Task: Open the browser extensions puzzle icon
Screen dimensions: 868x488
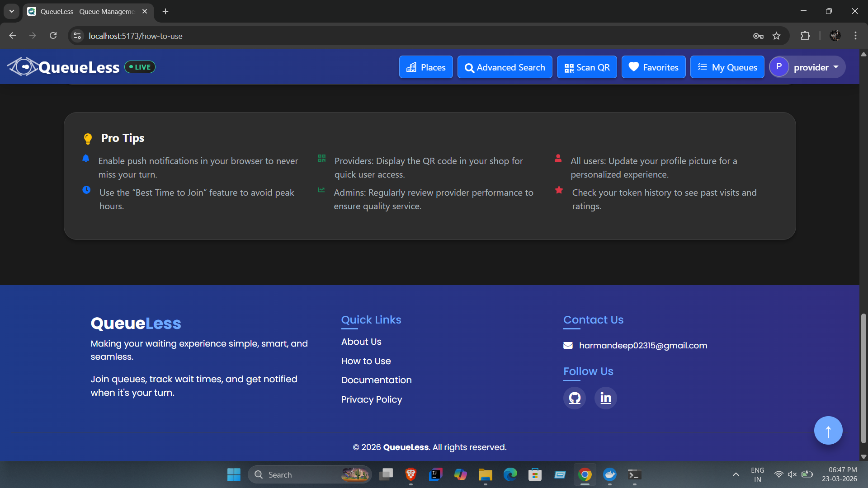Action: point(805,36)
